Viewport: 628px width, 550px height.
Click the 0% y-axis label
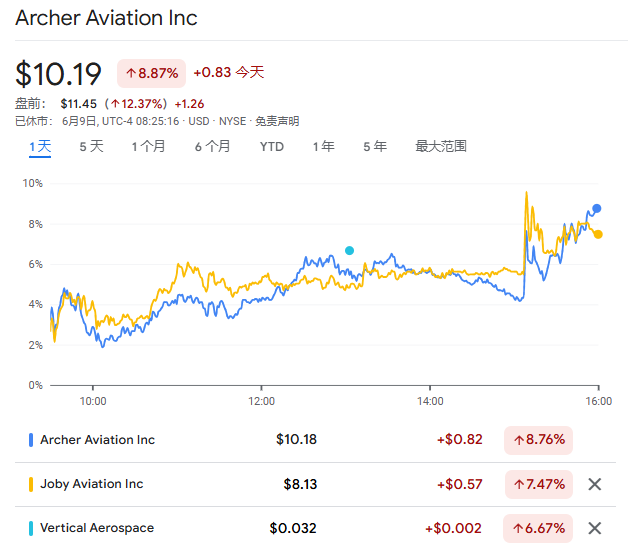point(35,385)
